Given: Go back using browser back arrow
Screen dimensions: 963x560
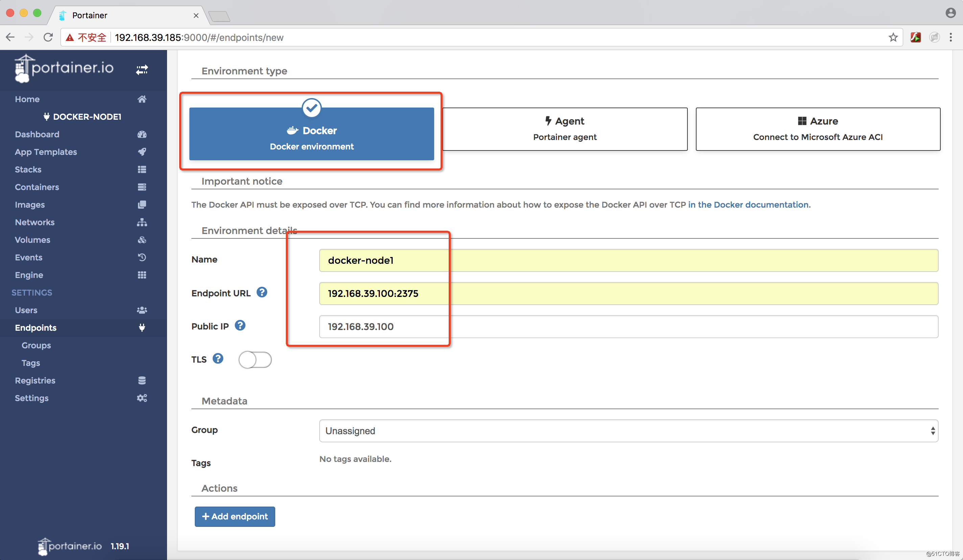Looking at the screenshot, I should (10, 38).
